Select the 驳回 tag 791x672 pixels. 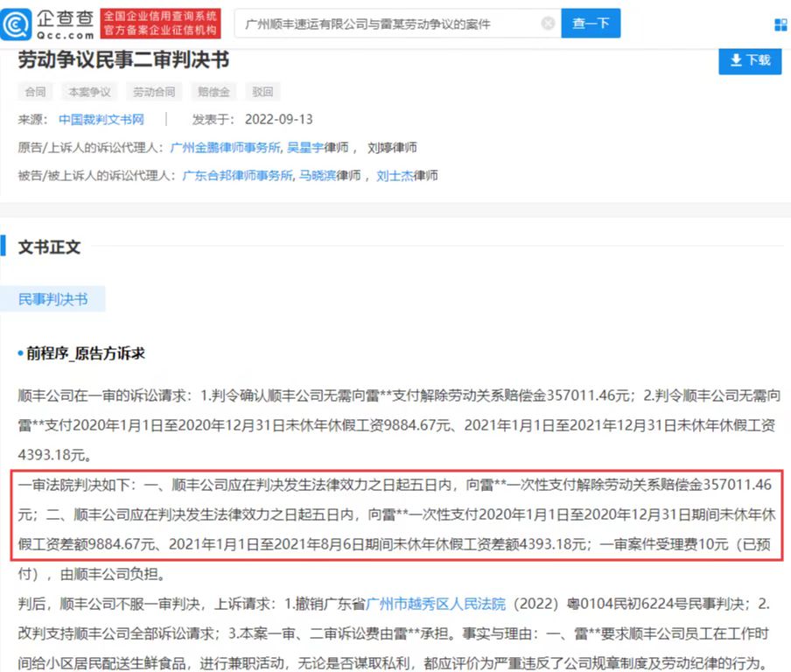pos(262,92)
